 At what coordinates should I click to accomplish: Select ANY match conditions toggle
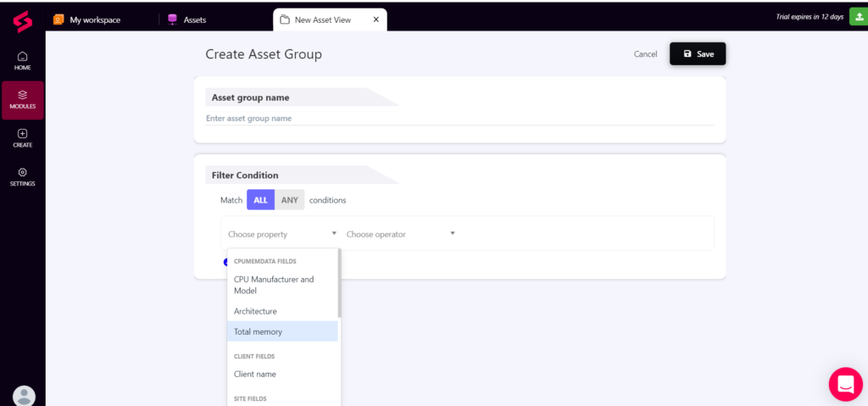click(x=290, y=200)
